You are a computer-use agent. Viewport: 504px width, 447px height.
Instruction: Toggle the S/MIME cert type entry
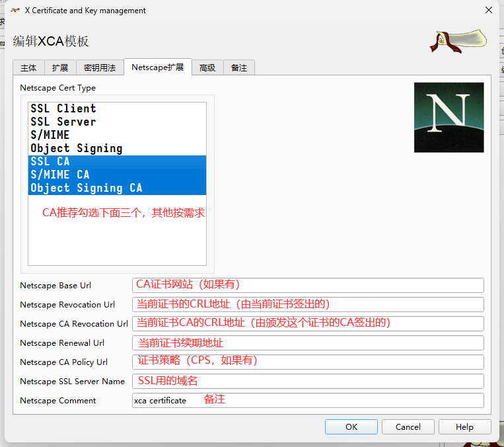tap(50, 135)
